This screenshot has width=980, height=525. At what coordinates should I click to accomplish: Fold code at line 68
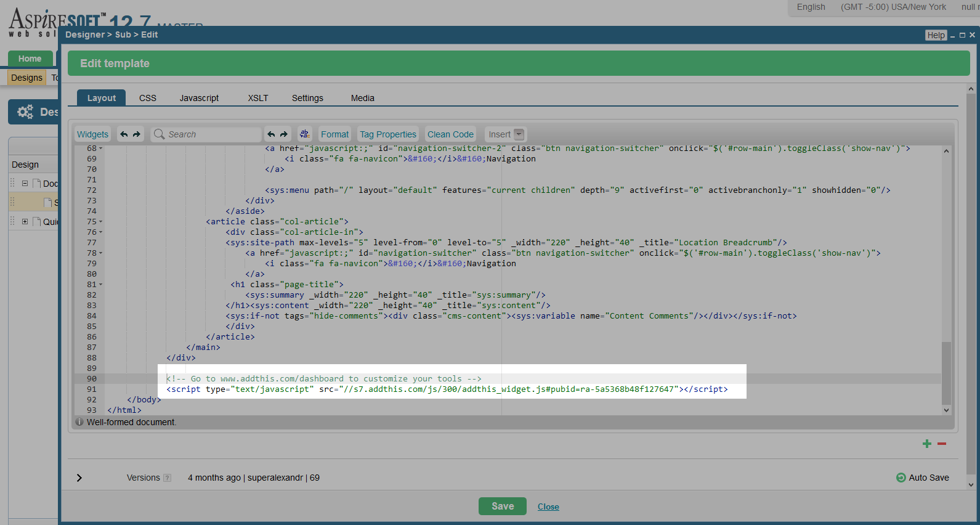click(x=101, y=149)
